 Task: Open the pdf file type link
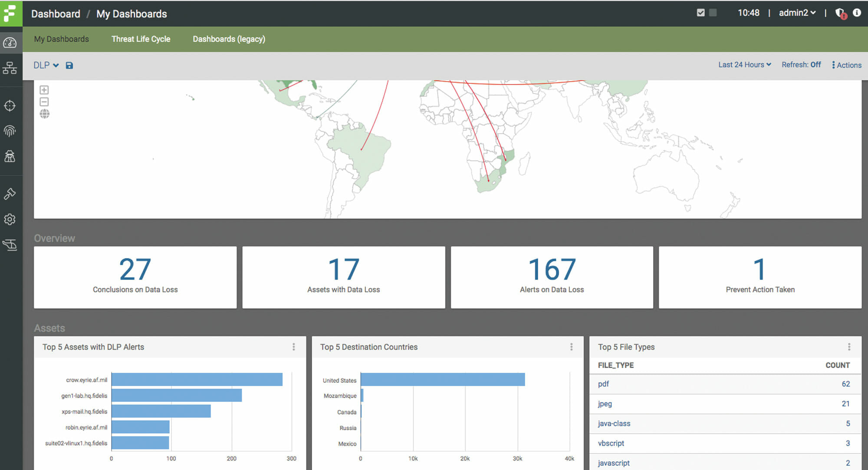(x=603, y=384)
